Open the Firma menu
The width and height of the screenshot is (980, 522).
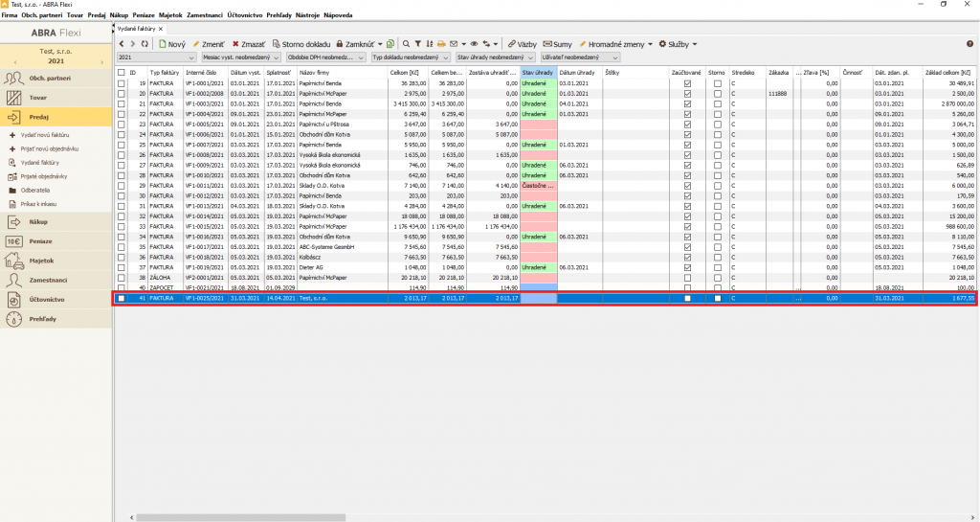point(10,15)
